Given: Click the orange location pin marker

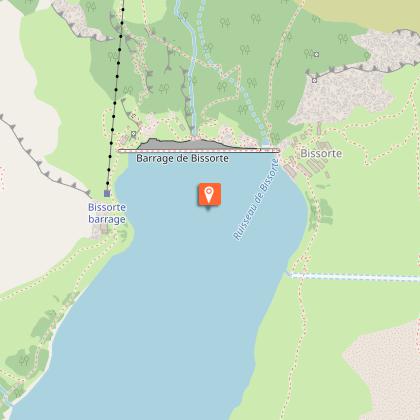Looking at the screenshot, I should (x=209, y=194).
